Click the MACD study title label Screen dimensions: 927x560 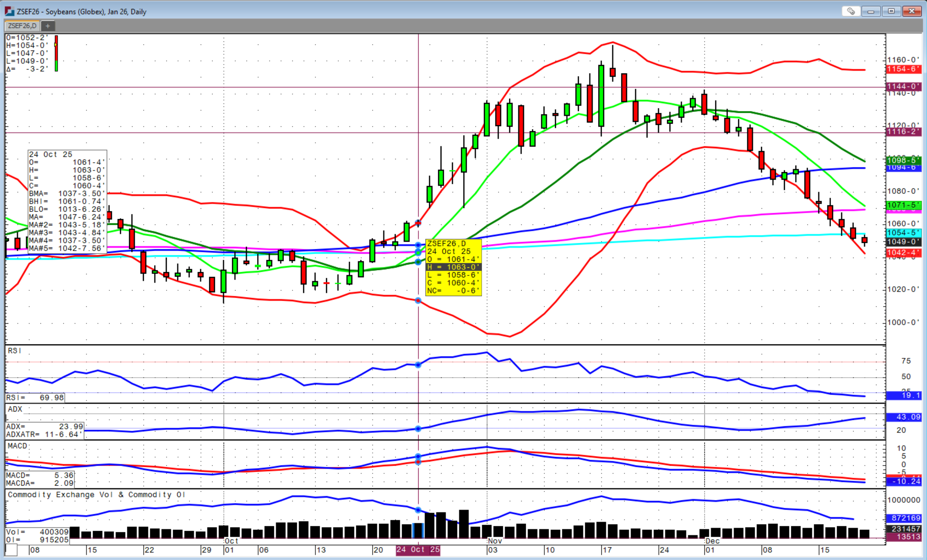[17, 446]
